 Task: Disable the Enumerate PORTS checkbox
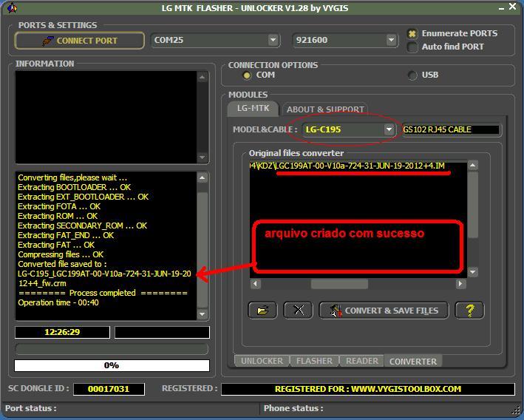[x=412, y=33]
